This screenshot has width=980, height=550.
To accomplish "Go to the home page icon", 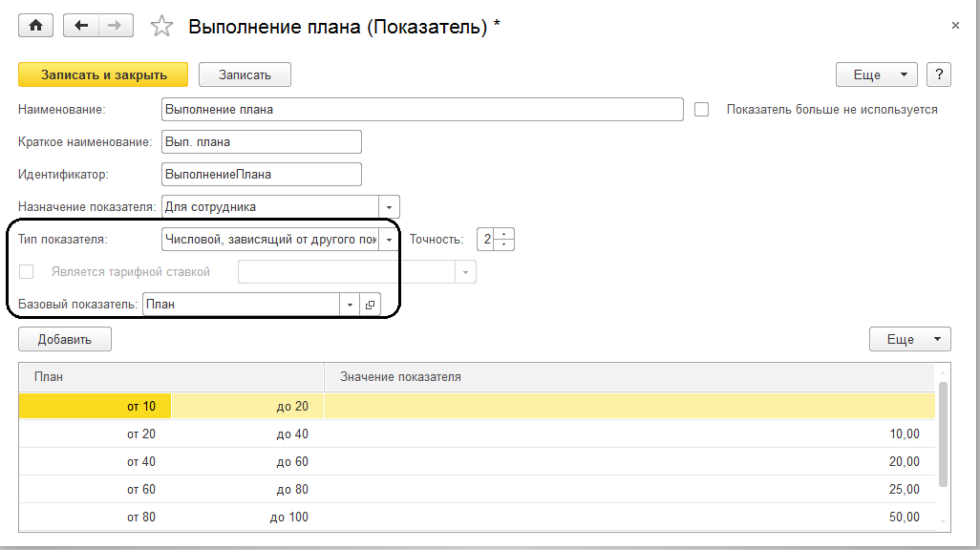I will 35,26.
